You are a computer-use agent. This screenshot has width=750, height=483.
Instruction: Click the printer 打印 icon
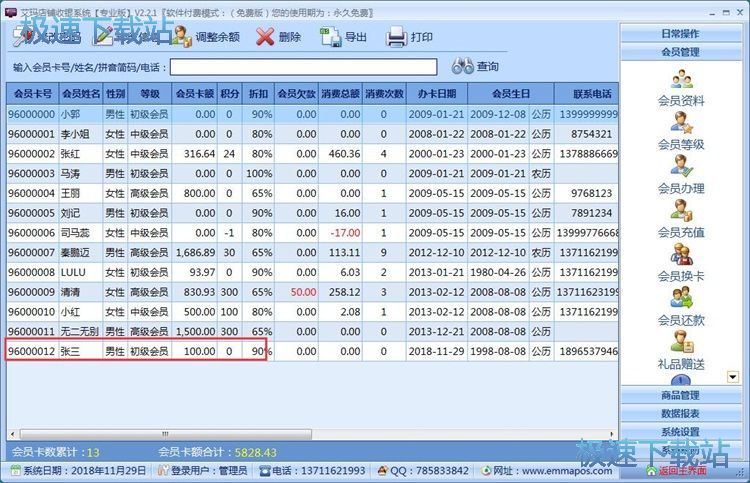click(x=397, y=37)
